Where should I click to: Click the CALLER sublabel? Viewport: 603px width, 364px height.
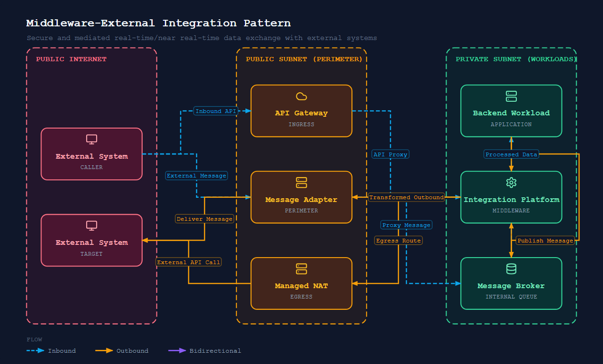(x=91, y=168)
